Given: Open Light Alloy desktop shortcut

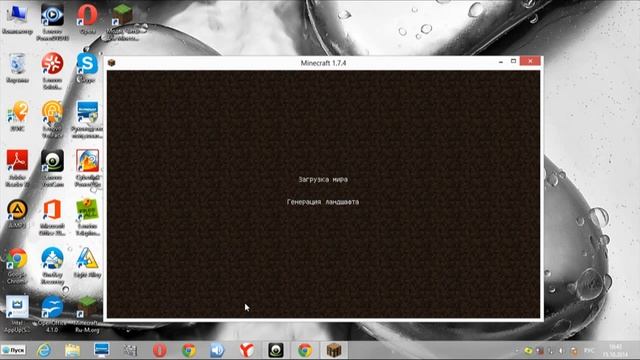Looking at the screenshot, I should pyautogui.click(x=87, y=262).
